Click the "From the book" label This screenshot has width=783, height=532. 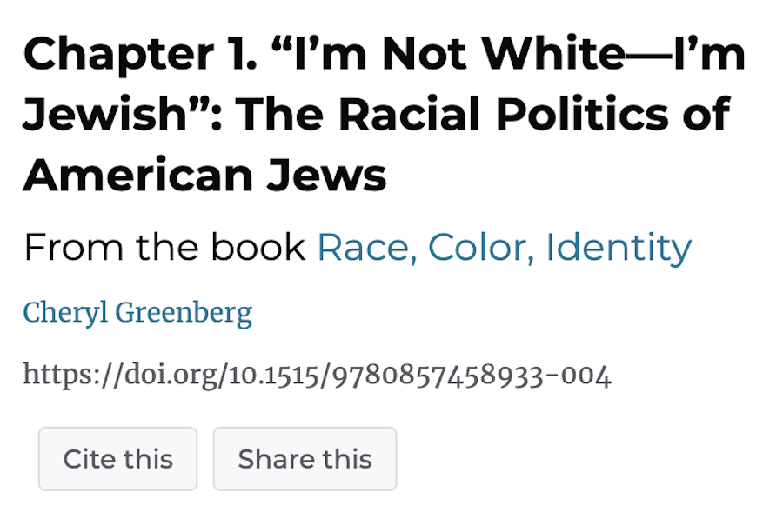point(164,248)
